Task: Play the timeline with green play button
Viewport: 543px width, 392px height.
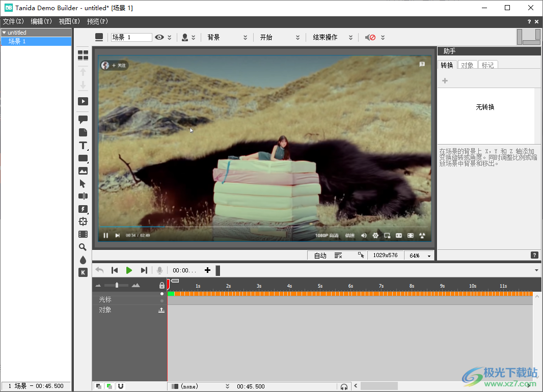Action: pos(129,270)
